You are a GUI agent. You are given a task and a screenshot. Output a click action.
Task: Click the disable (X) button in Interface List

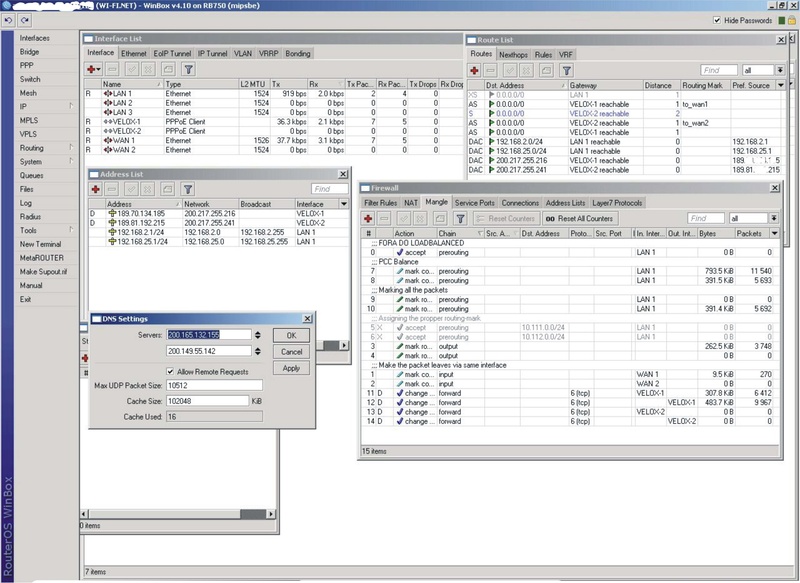(x=148, y=69)
